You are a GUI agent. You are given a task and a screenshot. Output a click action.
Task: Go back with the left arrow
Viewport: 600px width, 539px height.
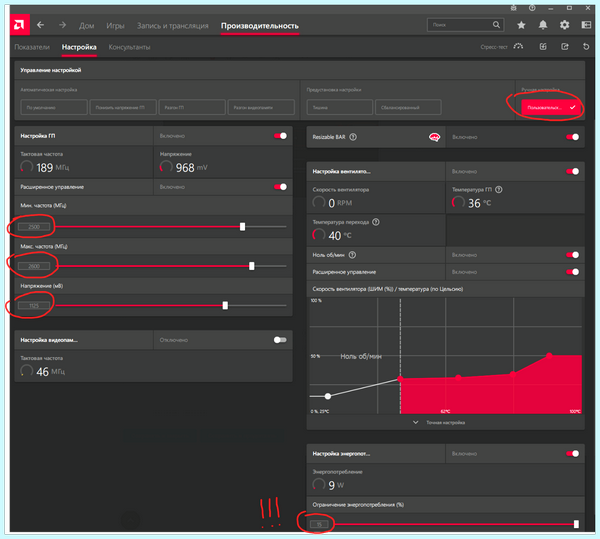tap(41, 25)
